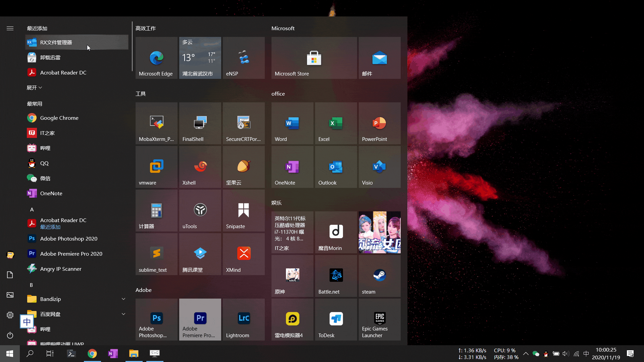Viewport: 644px width, 362px height.
Task: Click the 高效工作 group title
Action: point(146,28)
